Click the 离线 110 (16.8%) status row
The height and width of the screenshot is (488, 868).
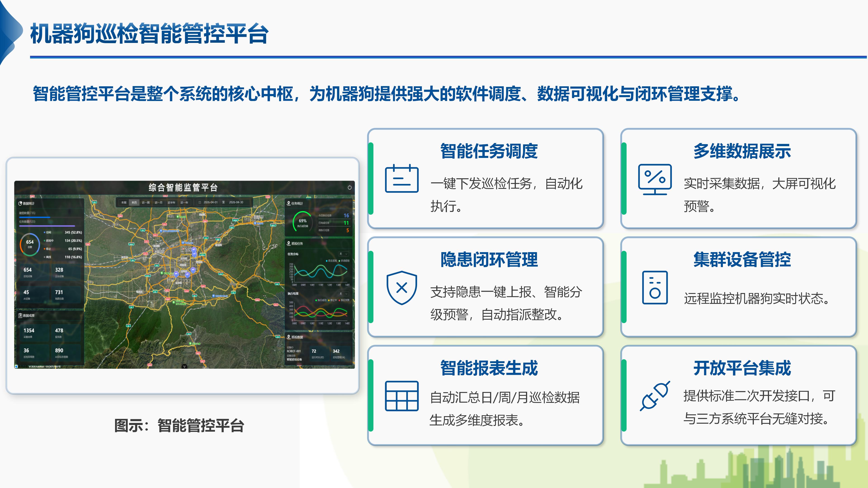pos(63,257)
